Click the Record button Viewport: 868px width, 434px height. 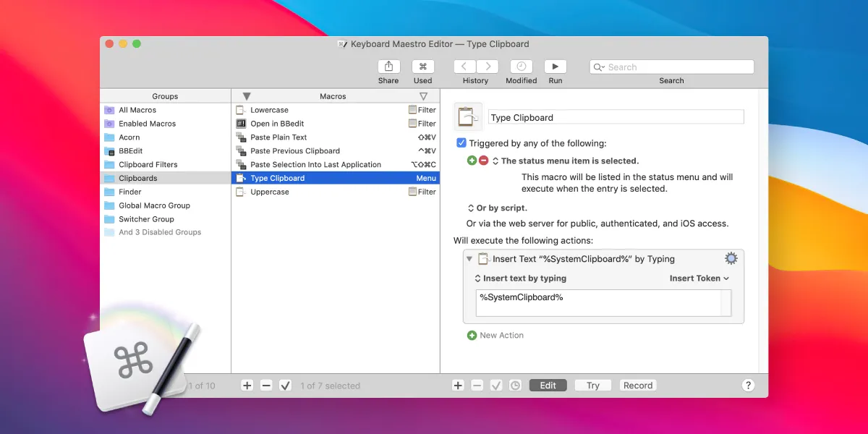[x=637, y=385]
